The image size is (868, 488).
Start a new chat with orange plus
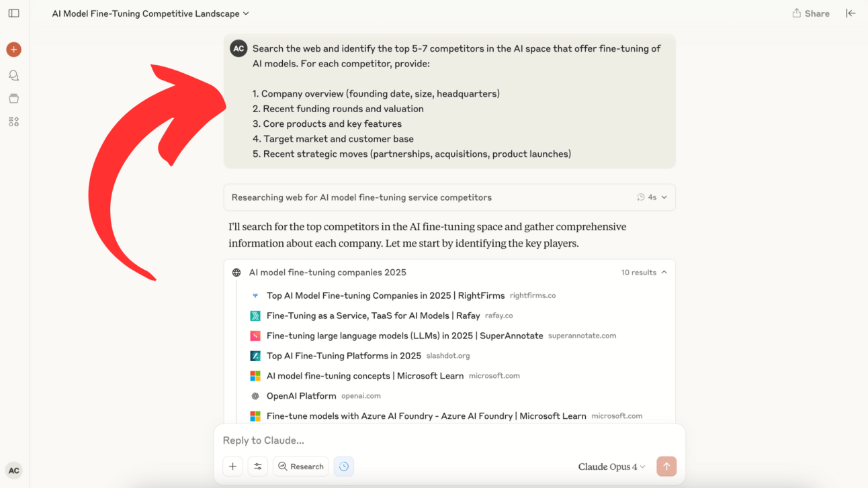point(13,50)
